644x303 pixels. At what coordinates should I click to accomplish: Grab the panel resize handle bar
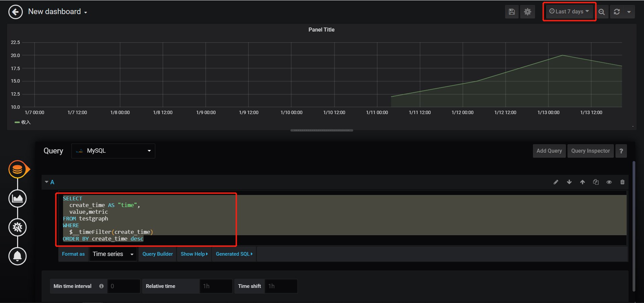click(322, 130)
